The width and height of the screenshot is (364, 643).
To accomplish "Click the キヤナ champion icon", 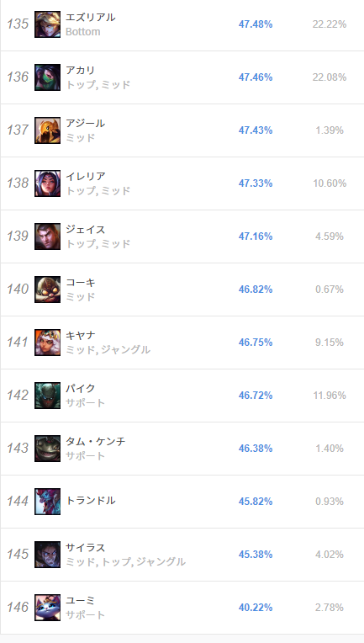I will click(47, 343).
